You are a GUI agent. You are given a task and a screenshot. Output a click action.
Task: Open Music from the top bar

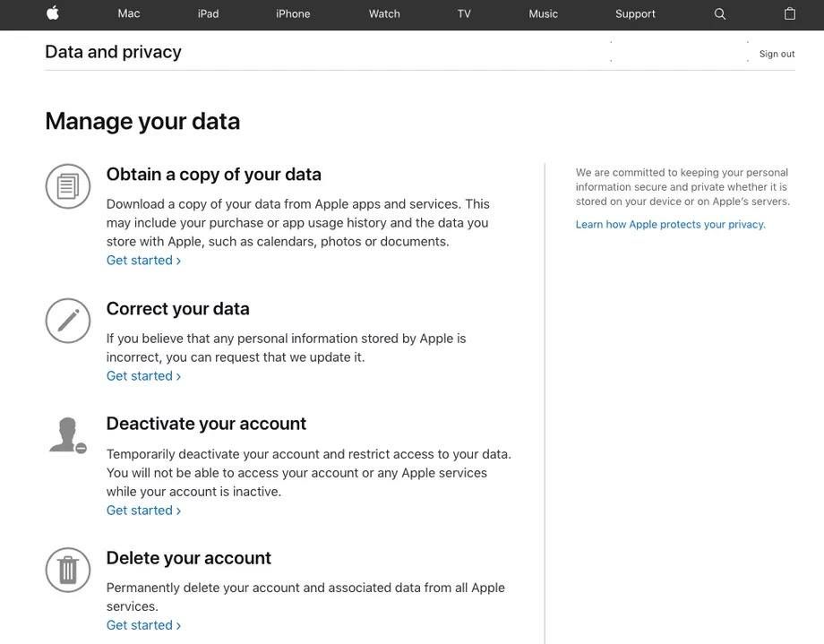(543, 13)
